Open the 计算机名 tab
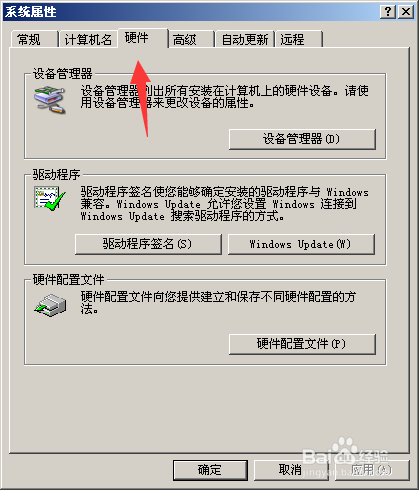This screenshot has height=490, width=419. (x=88, y=39)
